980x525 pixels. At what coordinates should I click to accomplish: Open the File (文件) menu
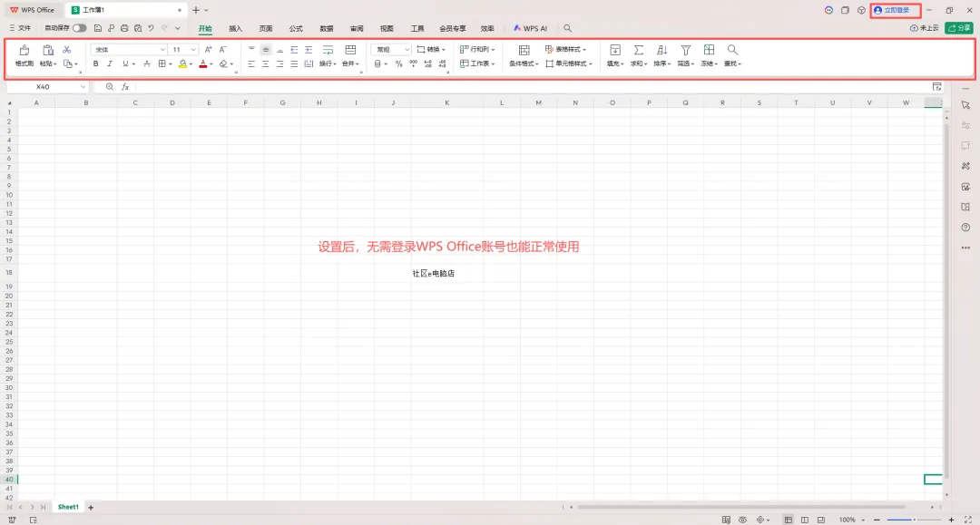[20, 28]
